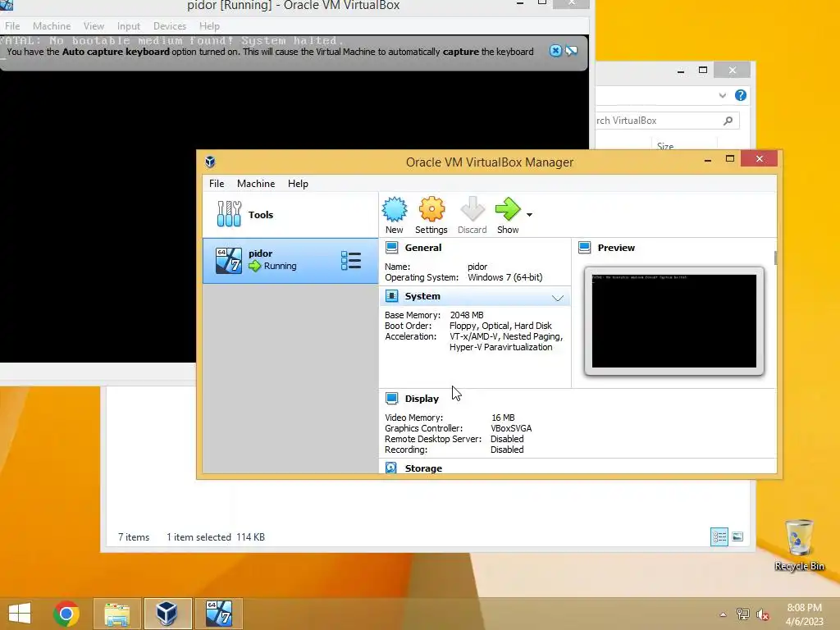Click the Size column header in Explorer

pos(664,146)
